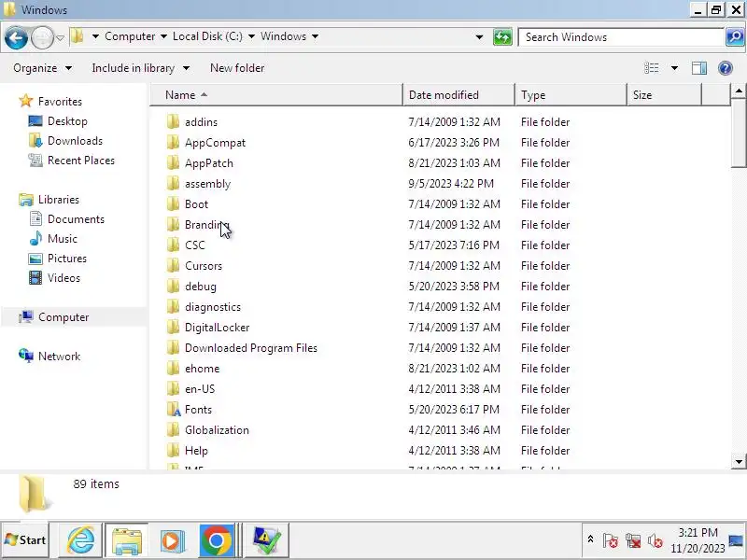Click the search magnifier icon
The image size is (747, 560).
pos(735,37)
